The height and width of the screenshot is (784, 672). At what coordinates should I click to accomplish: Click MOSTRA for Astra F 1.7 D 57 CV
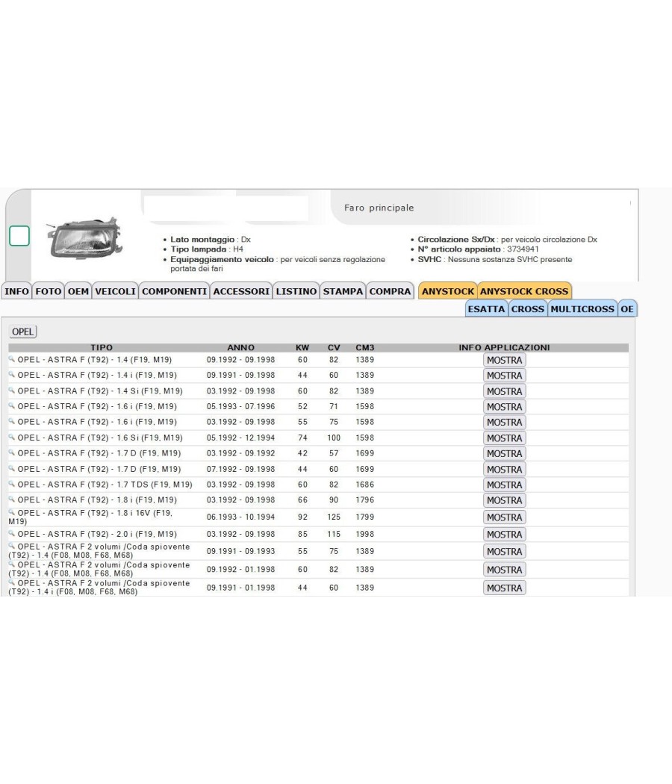pos(505,453)
